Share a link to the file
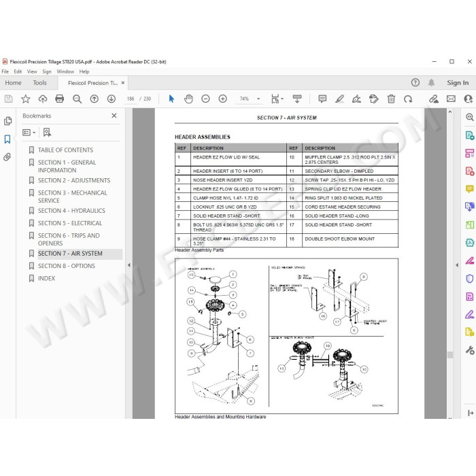Viewport: 476px width, 476px height. point(434,99)
